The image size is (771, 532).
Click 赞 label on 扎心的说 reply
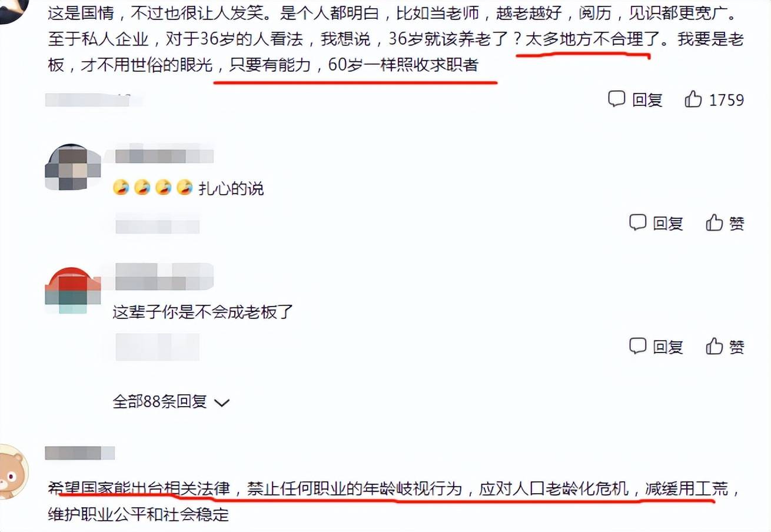pyautogui.click(x=737, y=223)
